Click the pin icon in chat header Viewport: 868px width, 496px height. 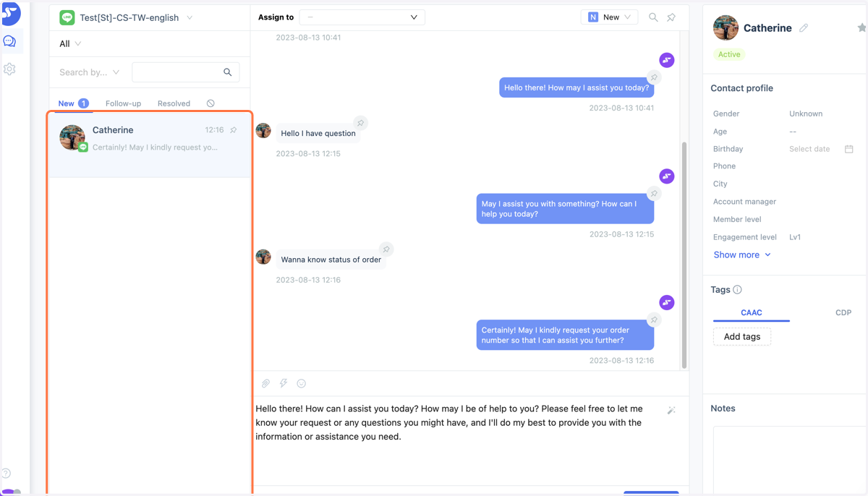(x=671, y=17)
